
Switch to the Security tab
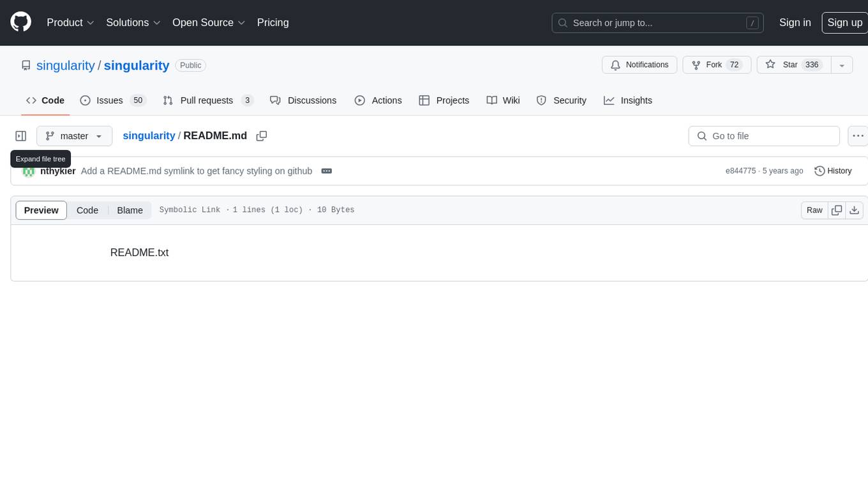pyautogui.click(x=562, y=100)
